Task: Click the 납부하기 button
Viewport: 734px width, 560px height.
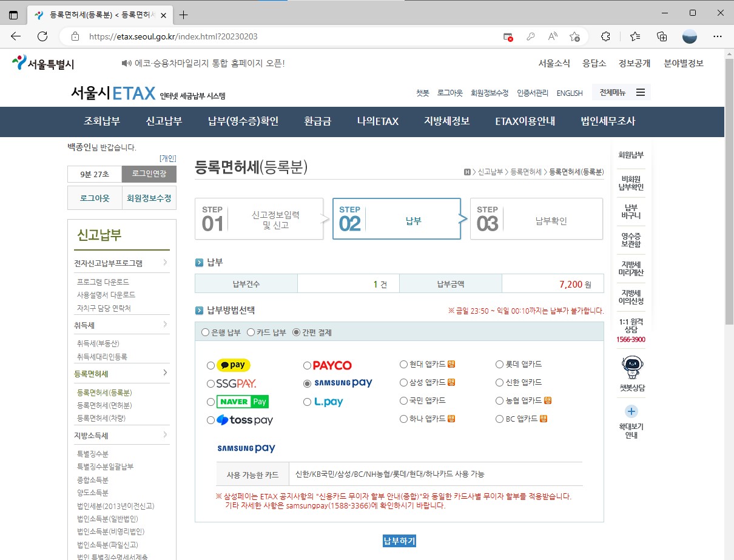Action: pos(399,541)
